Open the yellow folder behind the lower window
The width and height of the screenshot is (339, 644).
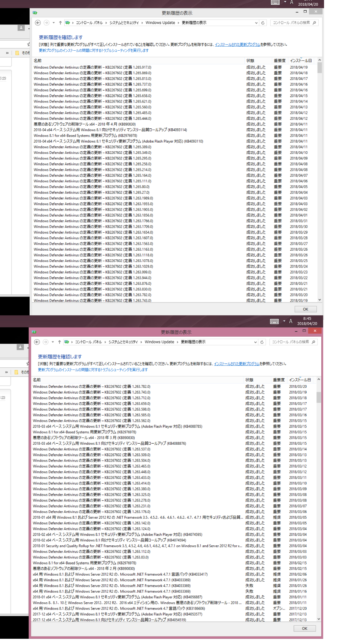(x=16, y=372)
